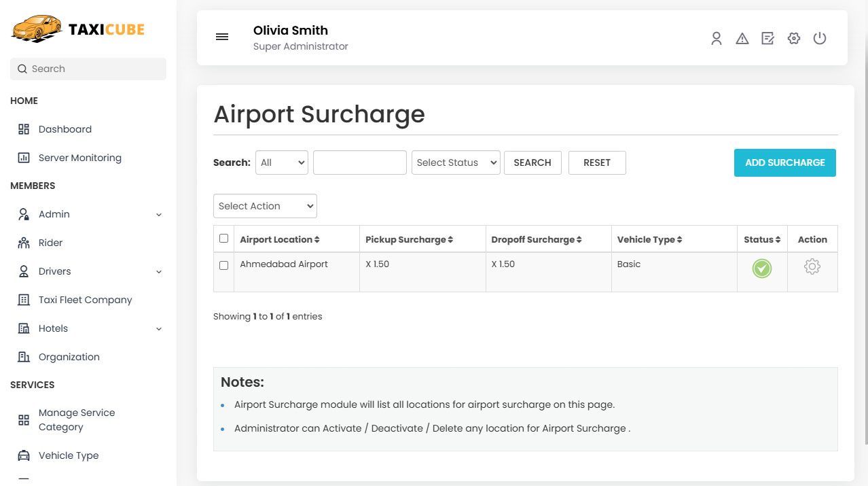Click green active status icon for Ahmedabad Airport
Image resolution: width=868 pixels, height=486 pixels.
tap(761, 268)
